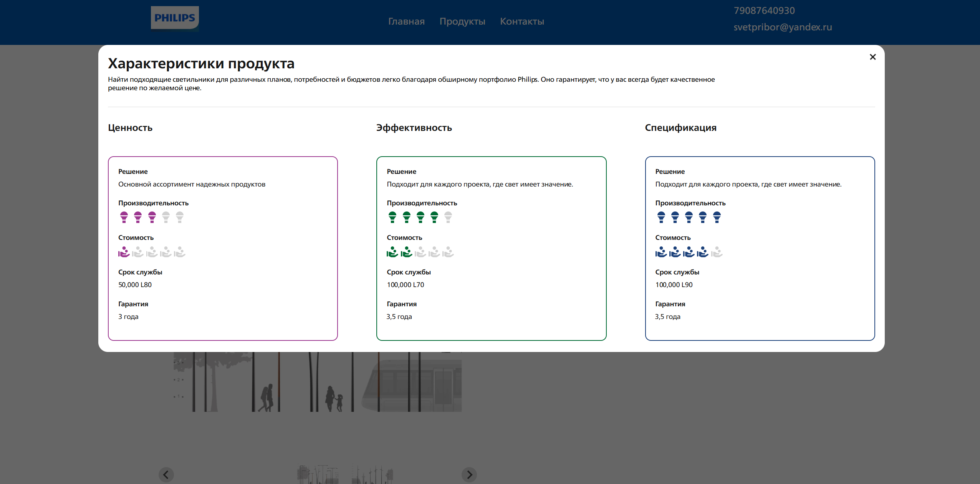Click the fourth blue cost hand icon
Viewport: 980px width, 484px height.
(702, 252)
